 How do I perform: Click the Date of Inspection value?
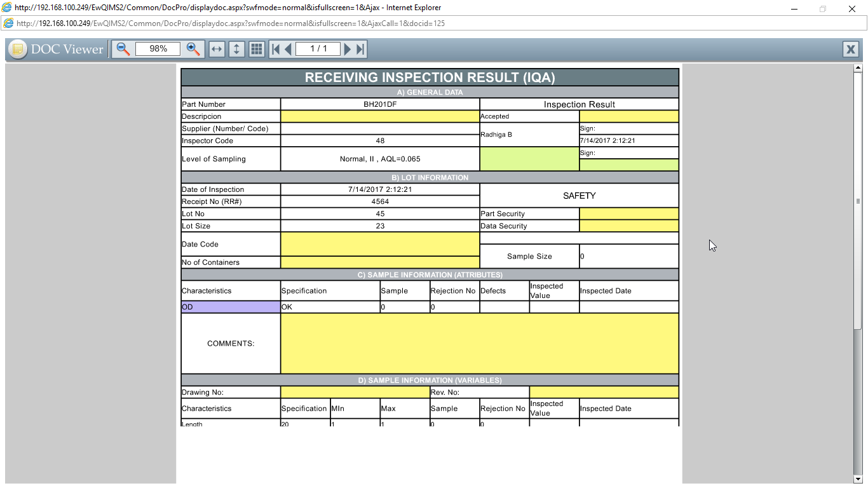click(x=380, y=189)
